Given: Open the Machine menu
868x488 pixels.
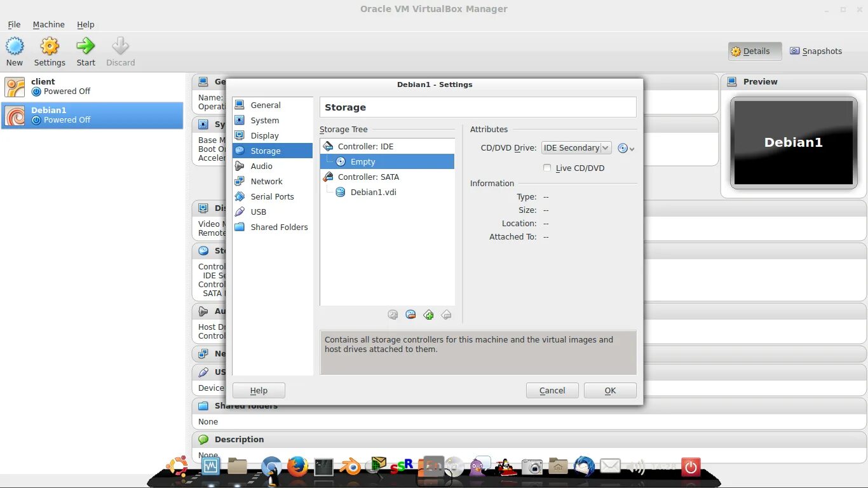Looking at the screenshot, I should (48, 24).
